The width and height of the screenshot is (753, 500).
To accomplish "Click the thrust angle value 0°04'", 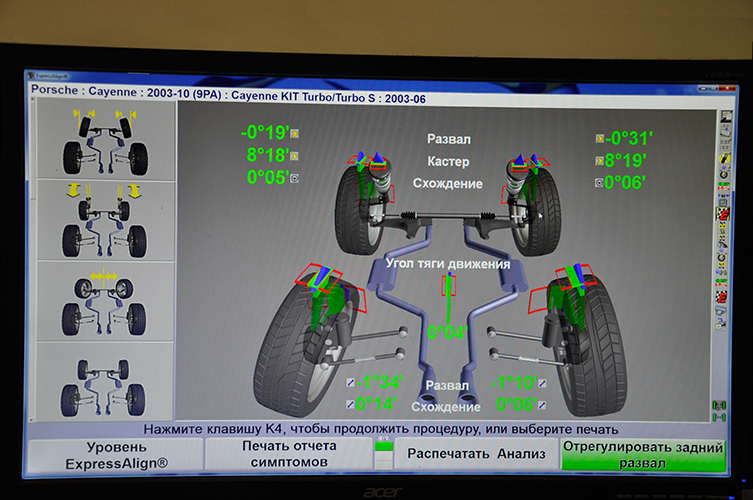I will click(448, 332).
